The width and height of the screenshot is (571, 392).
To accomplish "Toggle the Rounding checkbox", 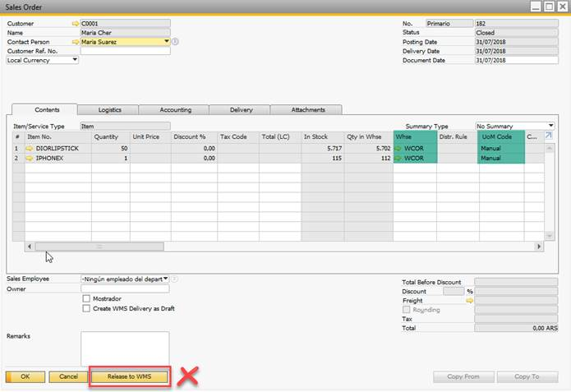I will [x=407, y=310].
